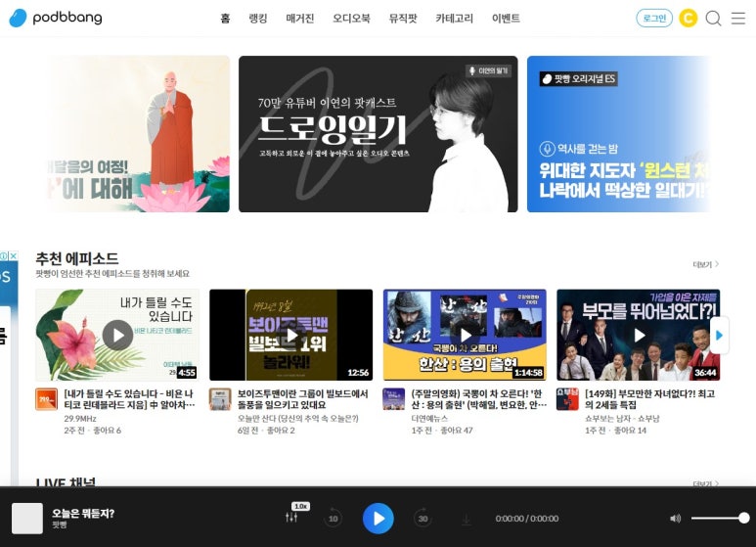Rewind 10 seconds in the player
The image size is (756, 547).
[x=333, y=518]
